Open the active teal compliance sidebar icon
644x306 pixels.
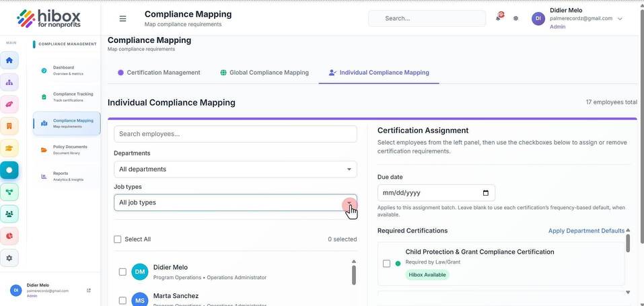(9, 169)
